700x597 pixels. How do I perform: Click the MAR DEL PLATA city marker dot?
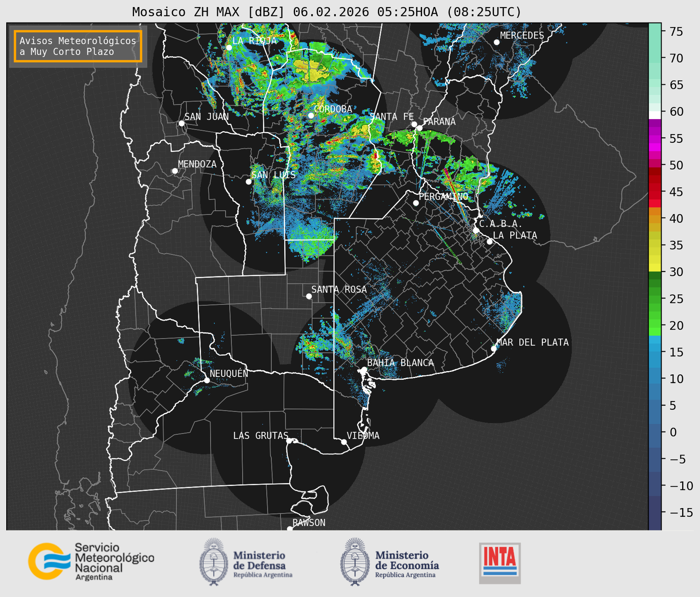(494, 348)
